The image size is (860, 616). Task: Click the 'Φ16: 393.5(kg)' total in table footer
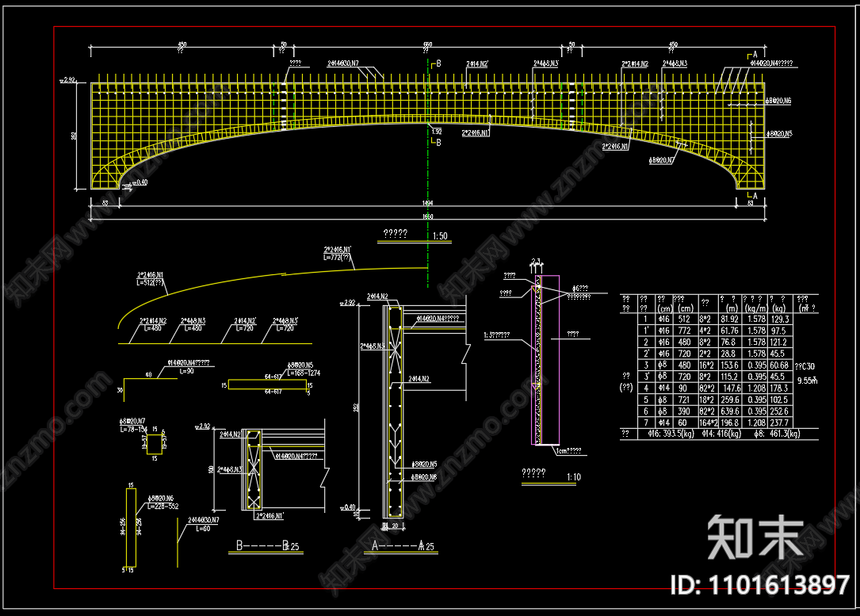coord(671,434)
